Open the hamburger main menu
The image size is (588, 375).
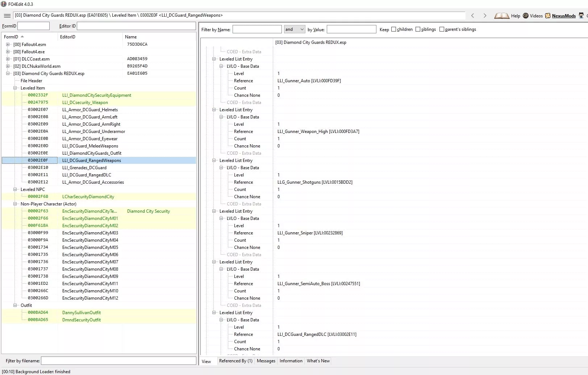[7, 16]
